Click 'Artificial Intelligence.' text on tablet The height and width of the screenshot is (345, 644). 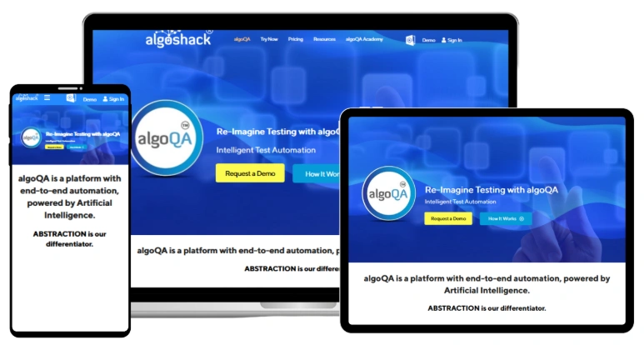(x=487, y=290)
